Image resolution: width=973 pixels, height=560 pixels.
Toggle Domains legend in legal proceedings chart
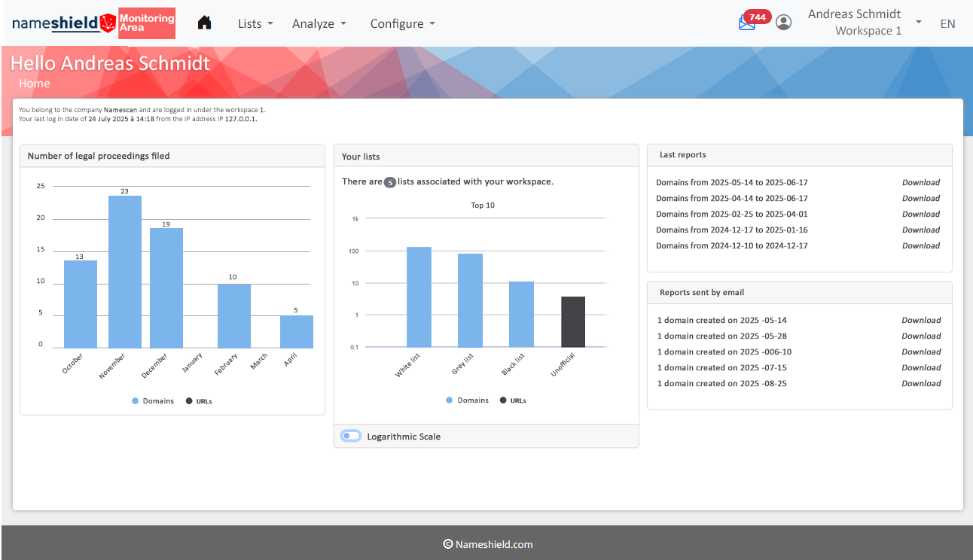pyautogui.click(x=153, y=401)
